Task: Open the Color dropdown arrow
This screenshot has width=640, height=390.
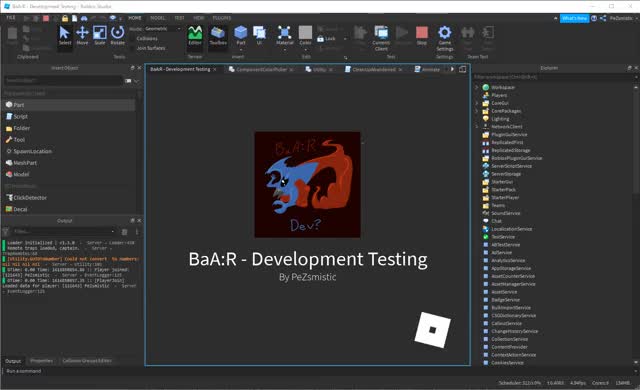Action: [x=305, y=49]
